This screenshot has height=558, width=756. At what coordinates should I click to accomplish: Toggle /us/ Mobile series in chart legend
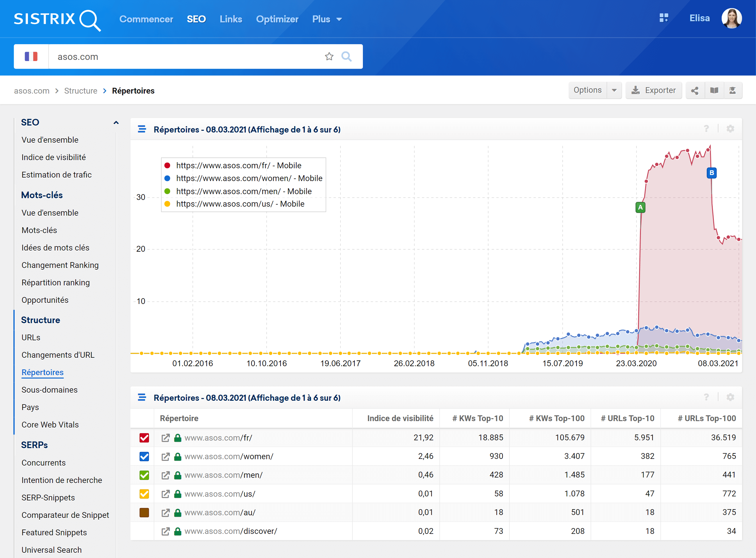tap(234, 204)
